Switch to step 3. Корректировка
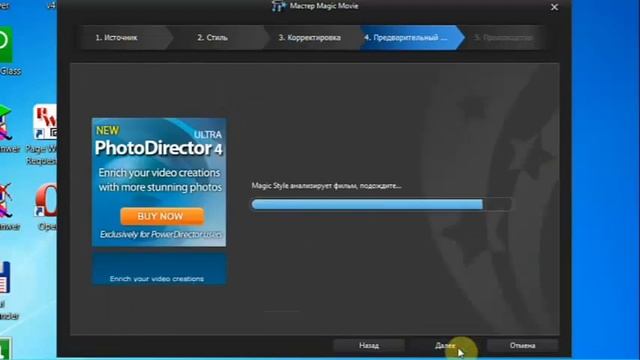The width and height of the screenshot is (640, 360). pos(309,38)
